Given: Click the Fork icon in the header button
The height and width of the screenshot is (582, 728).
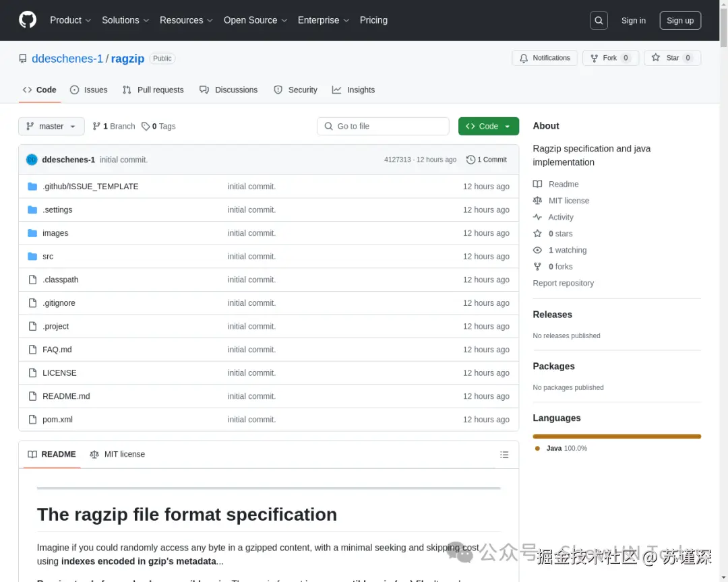Looking at the screenshot, I should point(594,58).
